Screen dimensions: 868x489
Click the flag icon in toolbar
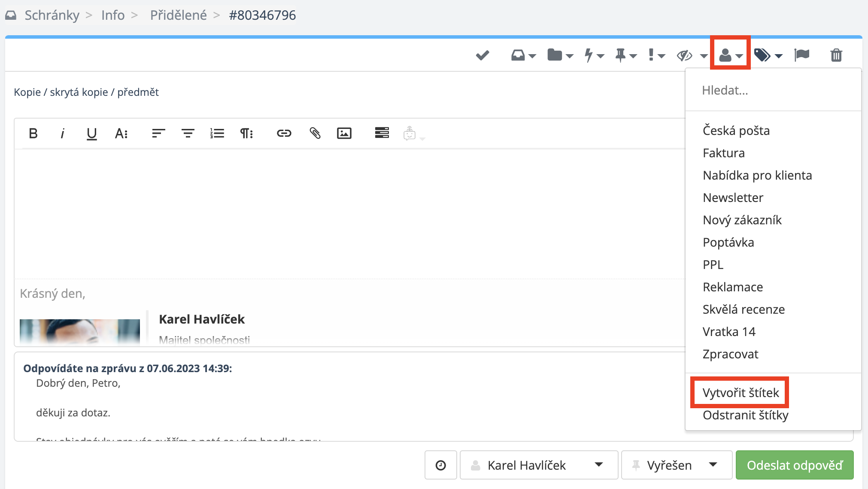(801, 55)
